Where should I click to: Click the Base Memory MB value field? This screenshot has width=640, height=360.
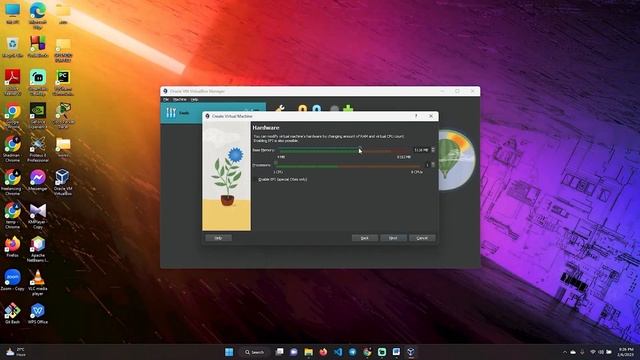pos(421,150)
